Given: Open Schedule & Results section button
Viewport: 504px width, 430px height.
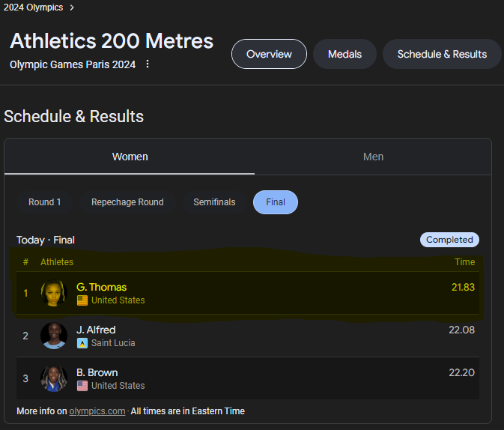Looking at the screenshot, I should 442,54.
